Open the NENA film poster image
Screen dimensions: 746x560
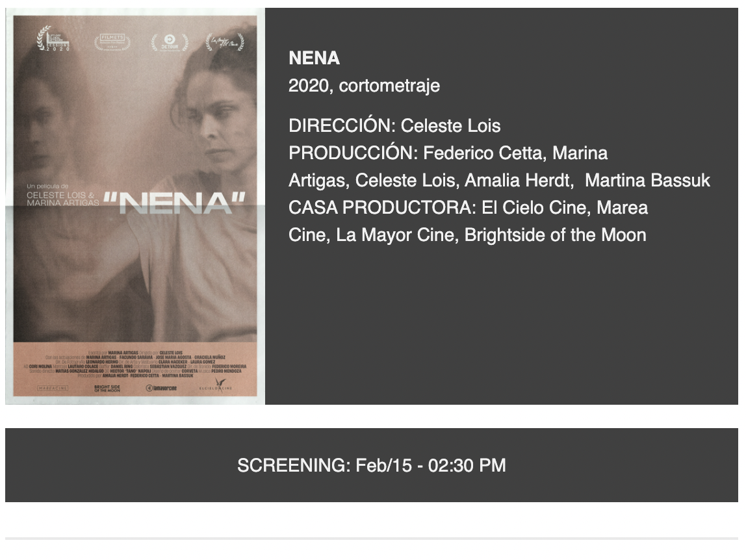click(135, 206)
